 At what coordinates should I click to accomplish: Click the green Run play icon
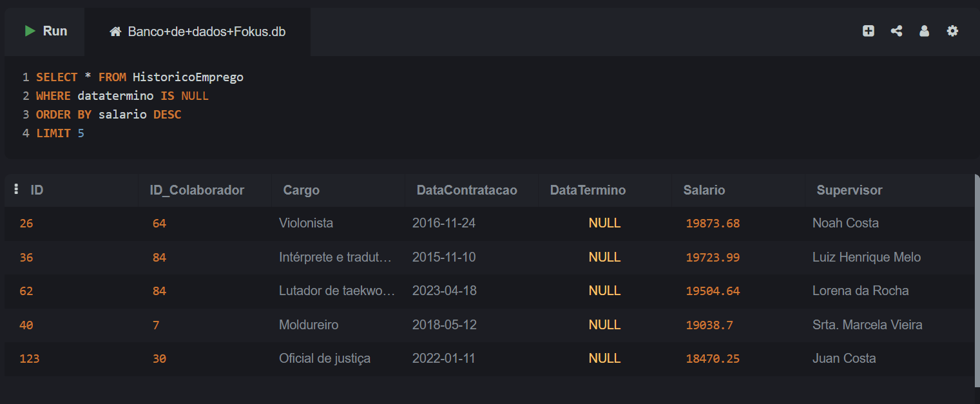coord(30,31)
